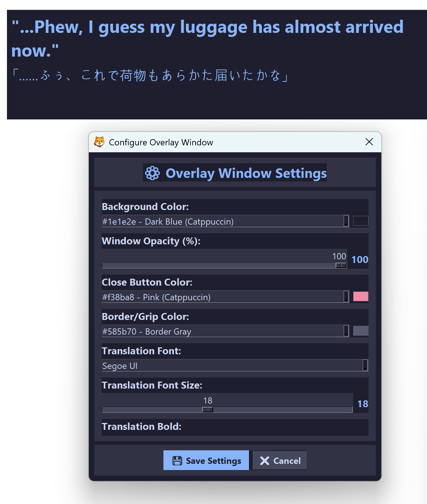Close the Configure Overlay Window dialog

pos(369,142)
